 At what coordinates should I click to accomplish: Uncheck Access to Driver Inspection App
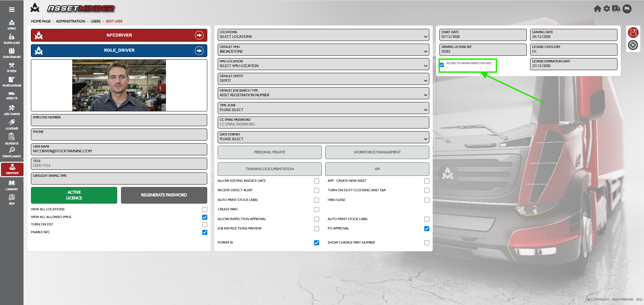(442, 65)
